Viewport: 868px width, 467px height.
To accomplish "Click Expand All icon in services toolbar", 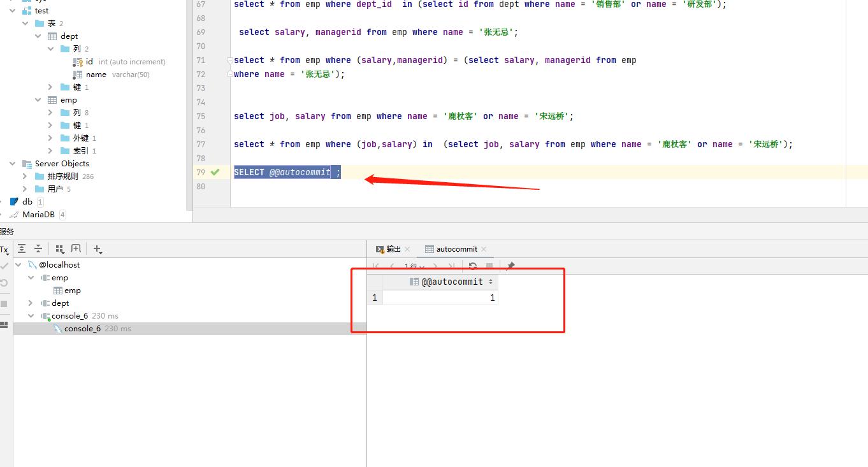I will [22, 249].
